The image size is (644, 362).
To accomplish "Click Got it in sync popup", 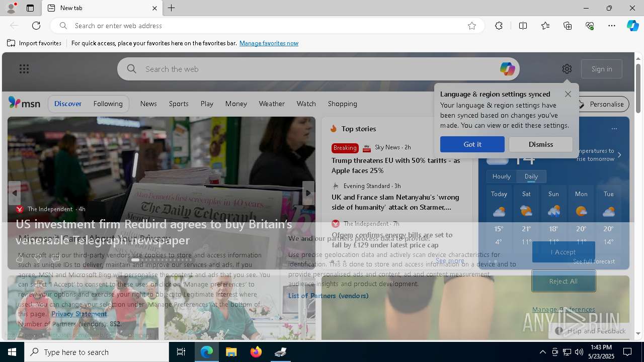I will pyautogui.click(x=472, y=144).
